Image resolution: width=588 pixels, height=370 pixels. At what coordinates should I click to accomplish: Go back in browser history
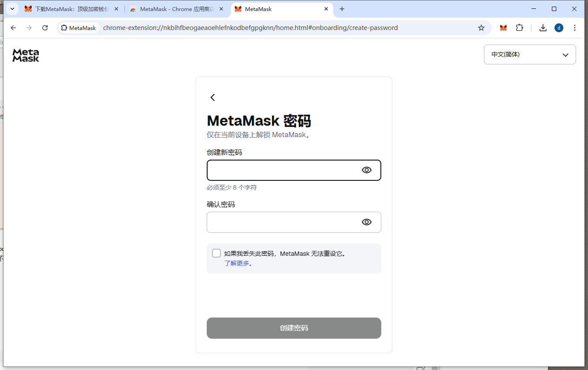(x=13, y=28)
